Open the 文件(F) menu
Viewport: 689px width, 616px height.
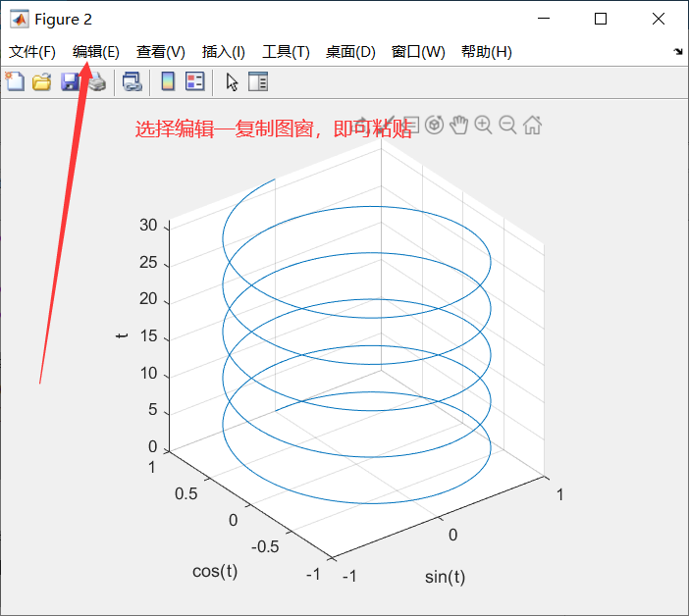click(x=32, y=52)
